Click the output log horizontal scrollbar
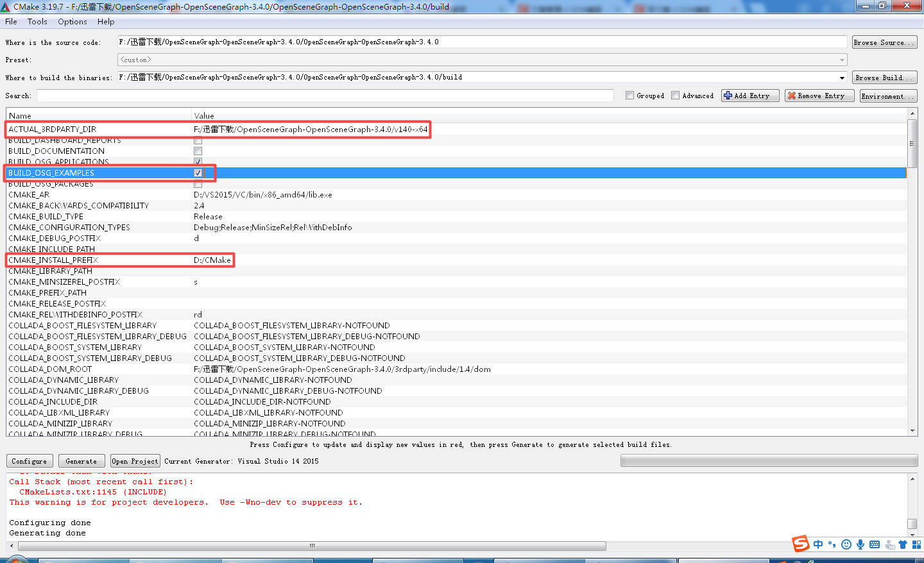924x563 pixels. click(x=312, y=546)
